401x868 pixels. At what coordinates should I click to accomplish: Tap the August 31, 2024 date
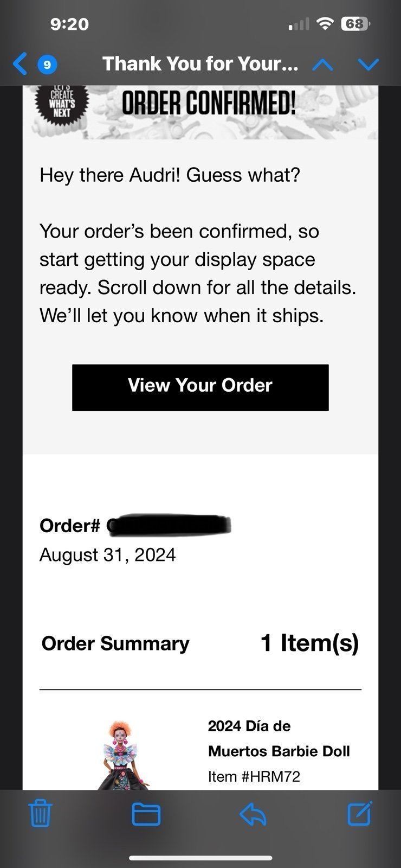click(x=107, y=555)
